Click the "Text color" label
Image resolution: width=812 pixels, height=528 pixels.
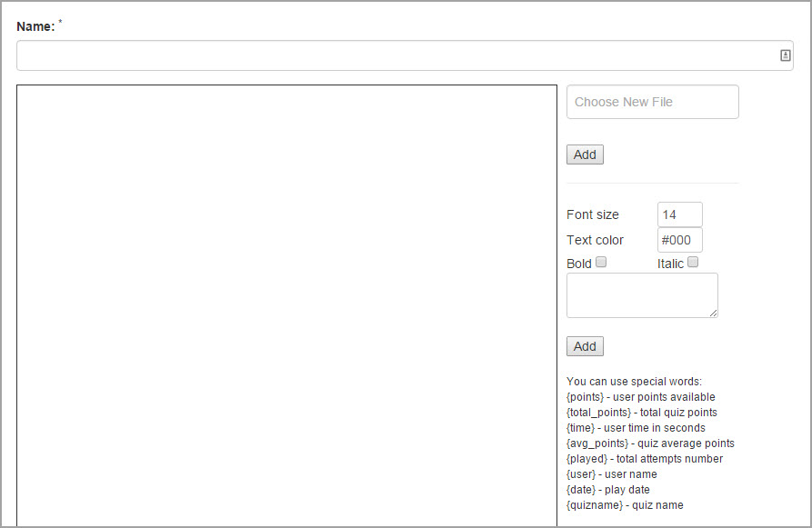[595, 240]
